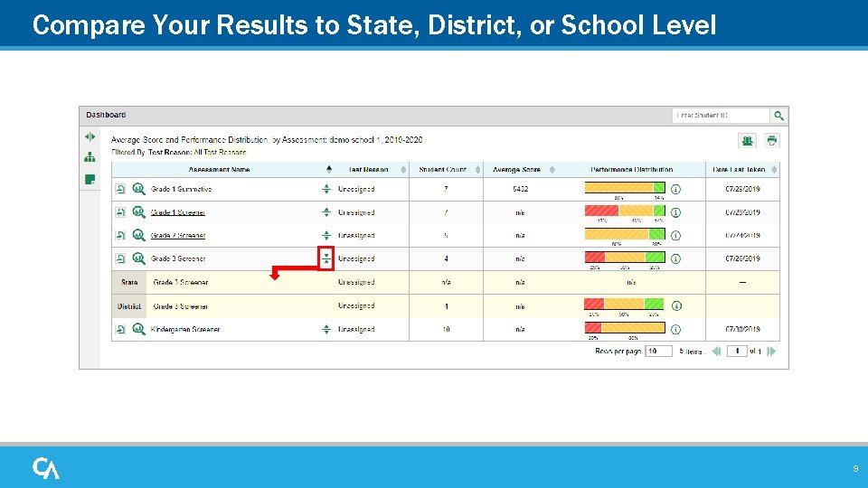This screenshot has width=868, height=488.
Task: Show distribution info for District row
Action: click(676, 306)
